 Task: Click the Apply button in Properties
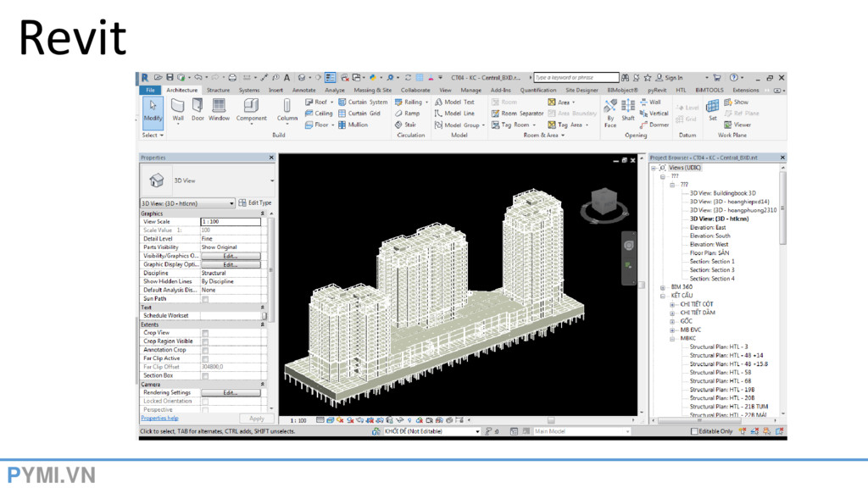(256, 419)
